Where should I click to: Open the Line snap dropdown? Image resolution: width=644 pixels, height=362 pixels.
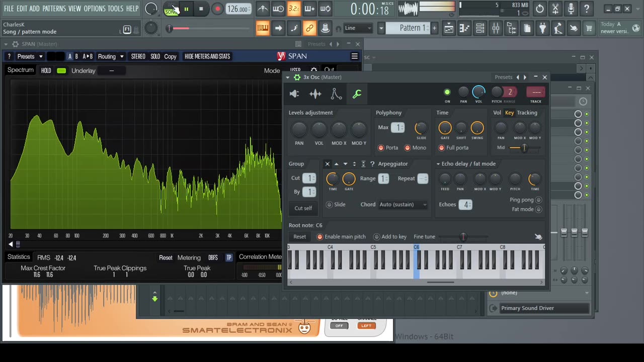coord(358,28)
